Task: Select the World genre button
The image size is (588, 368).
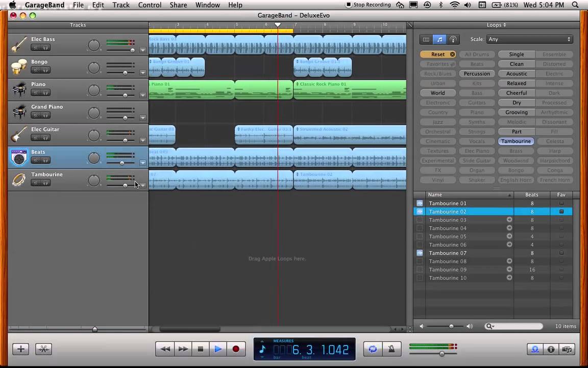Action: [x=437, y=93]
